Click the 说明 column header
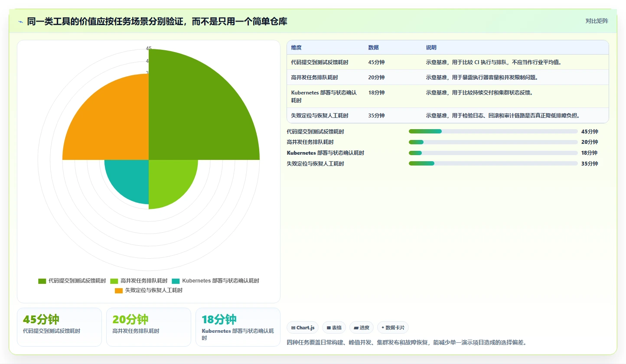 coord(431,47)
